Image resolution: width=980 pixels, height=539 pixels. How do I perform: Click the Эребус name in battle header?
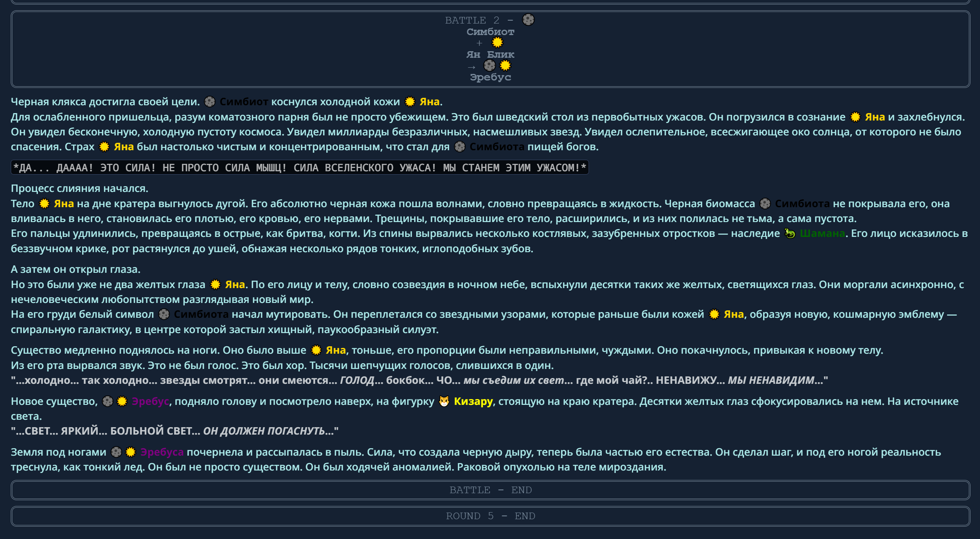pos(490,77)
